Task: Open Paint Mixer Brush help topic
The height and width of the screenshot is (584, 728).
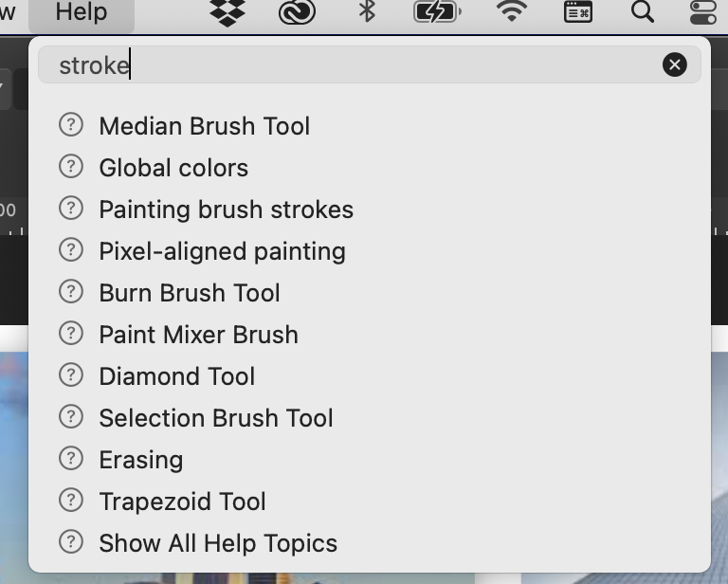Action: (x=198, y=335)
